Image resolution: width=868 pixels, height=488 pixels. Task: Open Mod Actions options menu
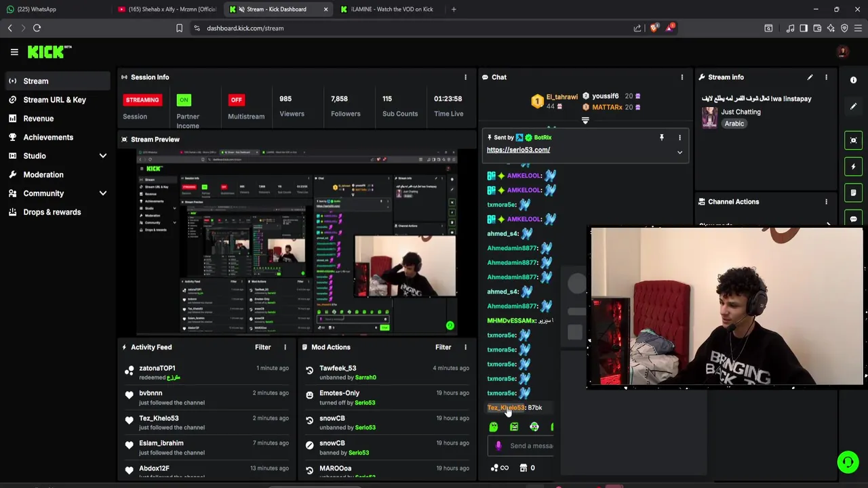tap(465, 347)
